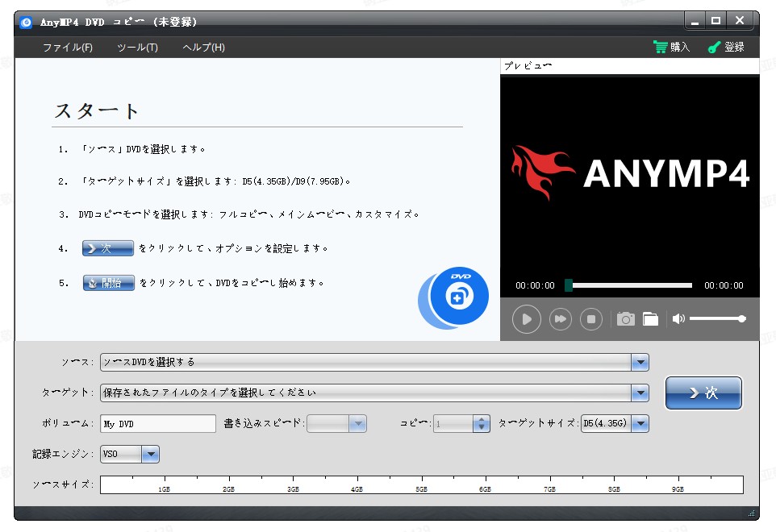This screenshot has width=776, height=532.
Task: Click the preview playback progress bar
Action: [628, 285]
